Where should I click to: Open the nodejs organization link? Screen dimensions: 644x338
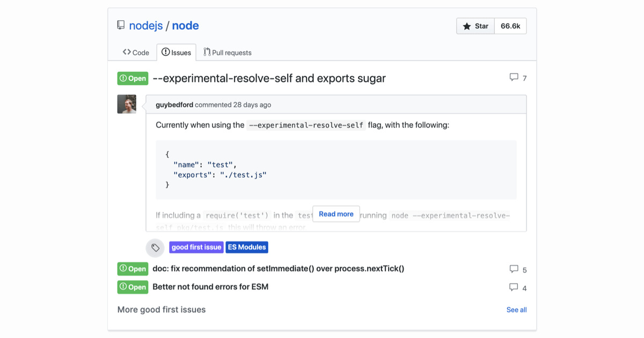pos(145,26)
